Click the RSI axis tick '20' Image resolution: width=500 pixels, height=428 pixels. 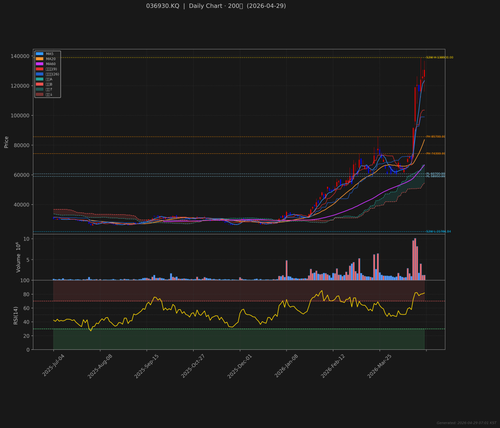pyautogui.click(x=26, y=336)
